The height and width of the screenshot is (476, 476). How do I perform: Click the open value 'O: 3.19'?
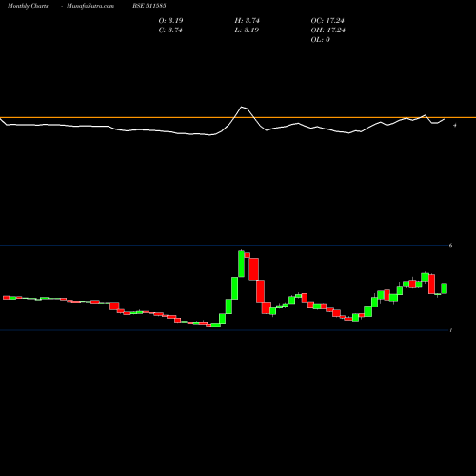click(x=170, y=21)
